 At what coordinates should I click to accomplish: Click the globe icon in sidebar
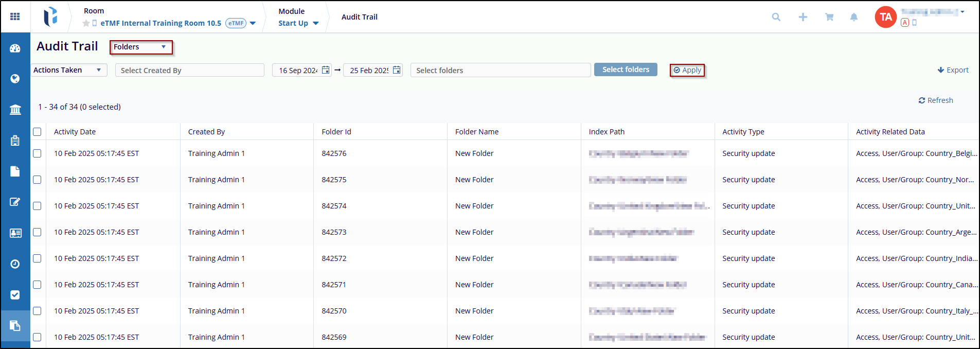[x=15, y=79]
